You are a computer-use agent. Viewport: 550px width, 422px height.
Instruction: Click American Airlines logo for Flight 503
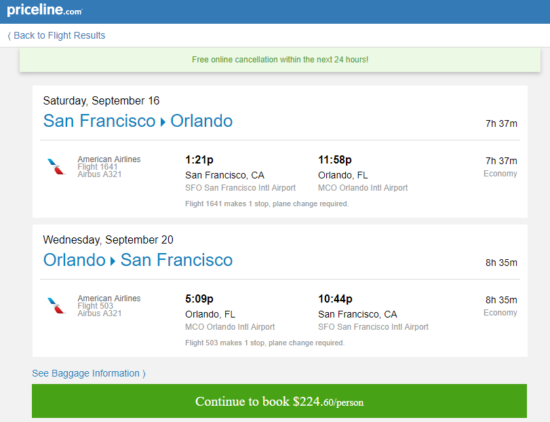coord(56,305)
